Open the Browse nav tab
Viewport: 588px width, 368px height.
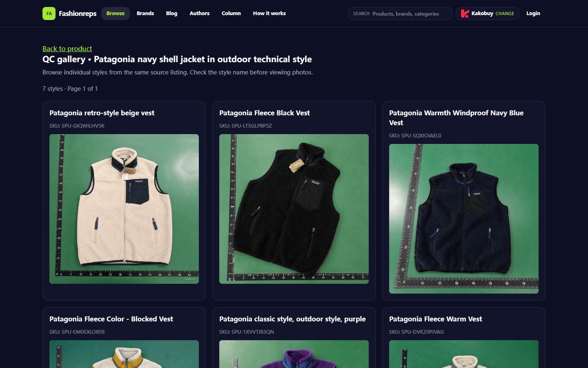pos(116,13)
